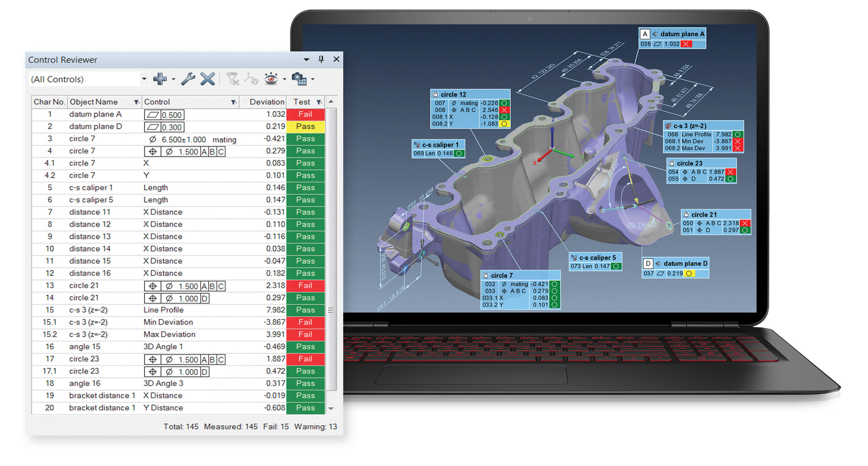Select row 13 circle 21
The width and height of the screenshot is (868, 466).
point(178,285)
